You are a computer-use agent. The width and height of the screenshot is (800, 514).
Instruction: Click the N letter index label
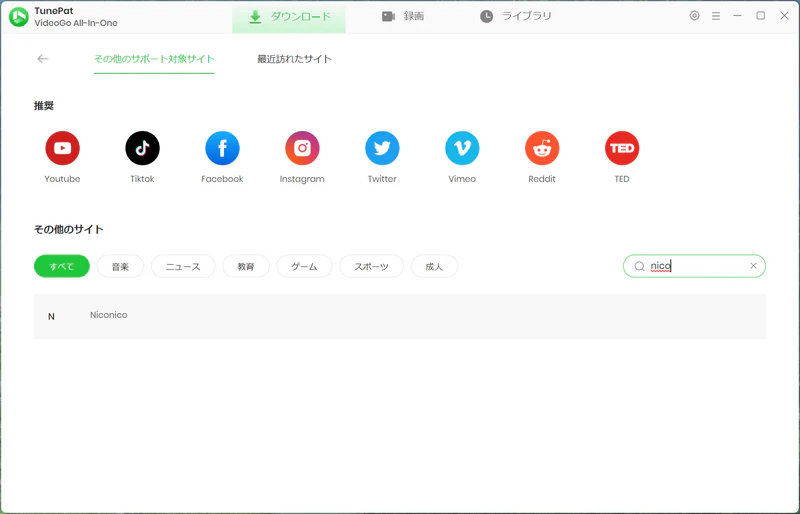click(51, 316)
